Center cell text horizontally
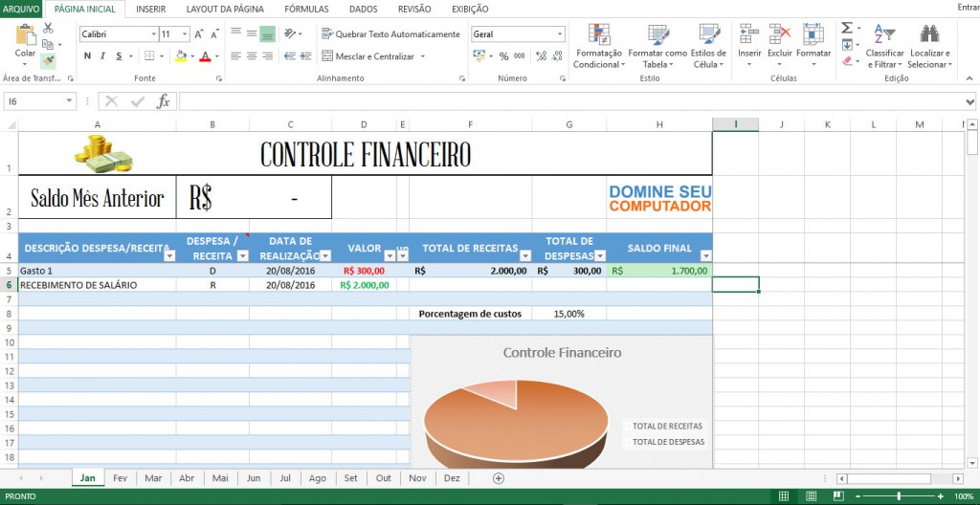Viewport: 980px width, 505px height. coord(252,56)
